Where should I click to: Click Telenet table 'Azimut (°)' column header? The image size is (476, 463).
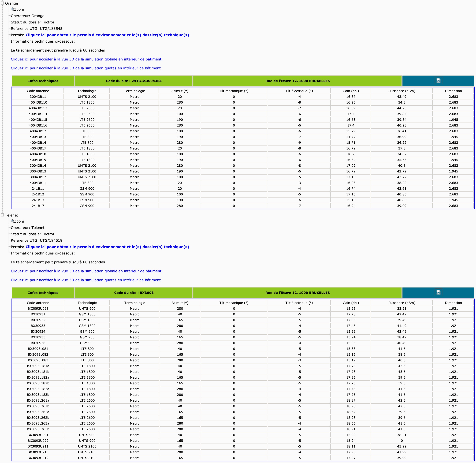pos(180,303)
